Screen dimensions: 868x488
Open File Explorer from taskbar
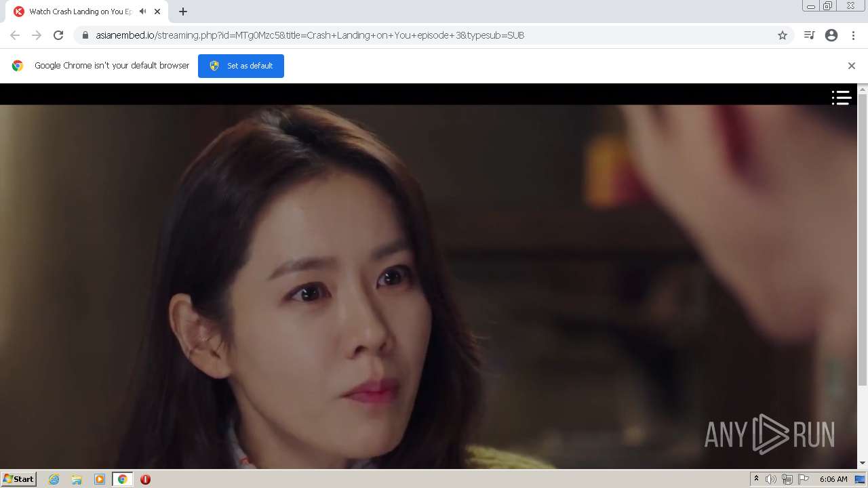[77, 479]
